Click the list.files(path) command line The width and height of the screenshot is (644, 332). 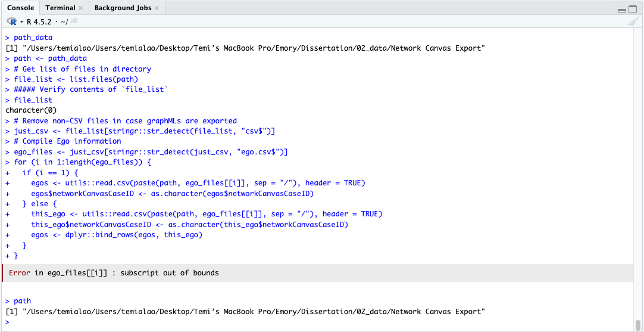(x=76, y=79)
